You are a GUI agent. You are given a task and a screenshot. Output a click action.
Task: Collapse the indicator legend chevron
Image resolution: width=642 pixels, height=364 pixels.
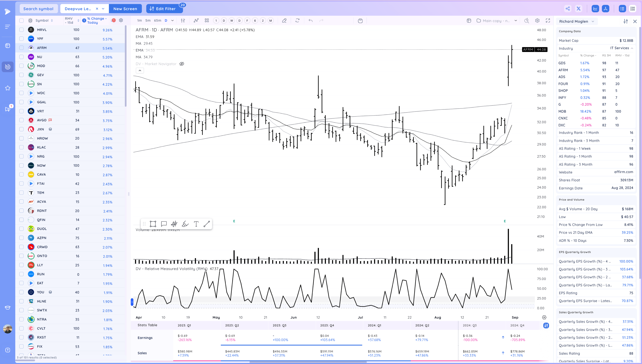click(x=140, y=71)
